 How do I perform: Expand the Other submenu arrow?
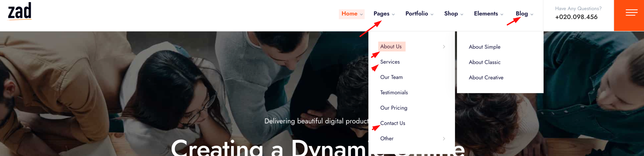pyautogui.click(x=444, y=139)
